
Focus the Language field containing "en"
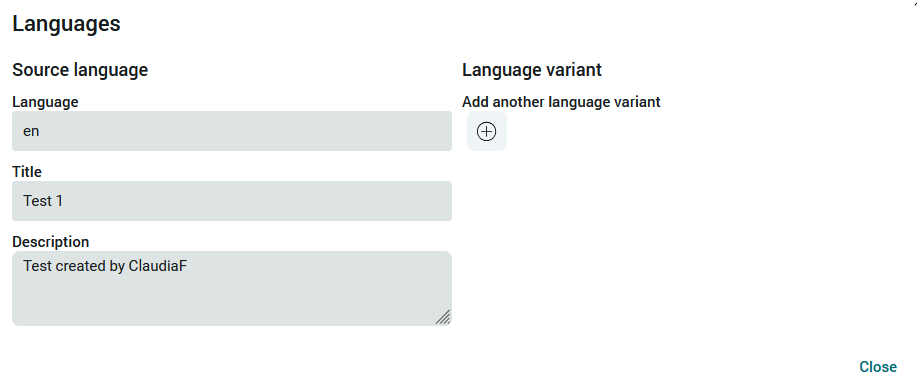(232, 131)
